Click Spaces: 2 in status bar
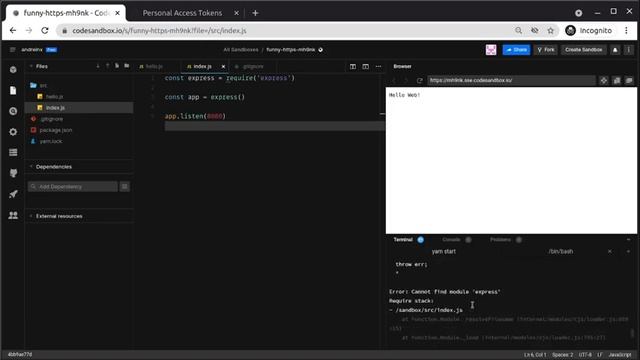This screenshot has width=640, height=360. (562, 355)
